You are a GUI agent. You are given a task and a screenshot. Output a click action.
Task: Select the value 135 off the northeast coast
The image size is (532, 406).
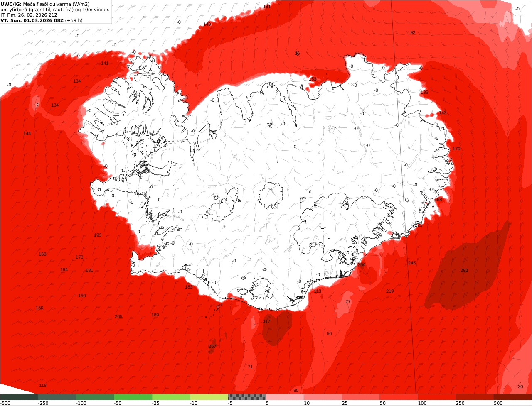click(424, 92)
